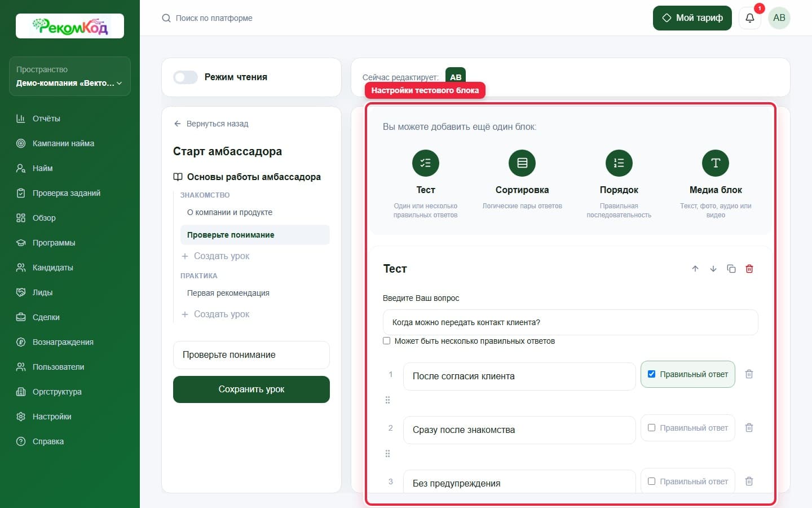Click the AB editor badge
The image size is (812, 508).
click(x=456, y=77)
